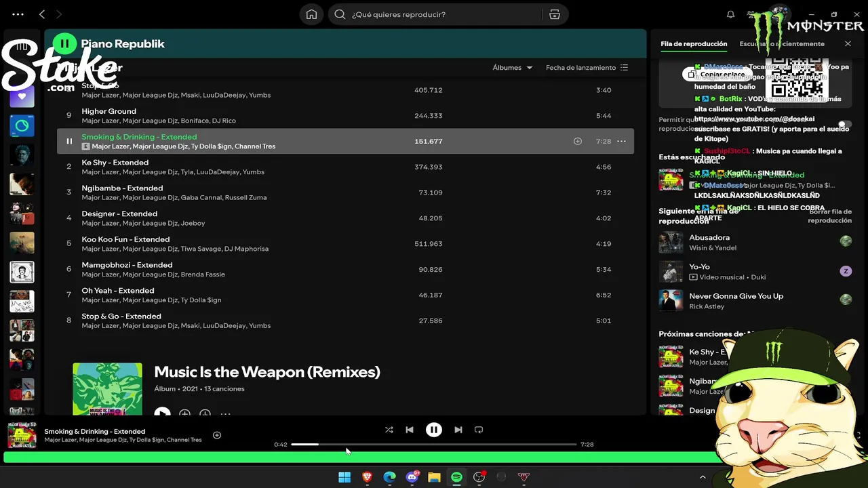The height and width of the screenshot is (488, 868).
Task: Open Windows Start menu
Action: pos(344,477)
